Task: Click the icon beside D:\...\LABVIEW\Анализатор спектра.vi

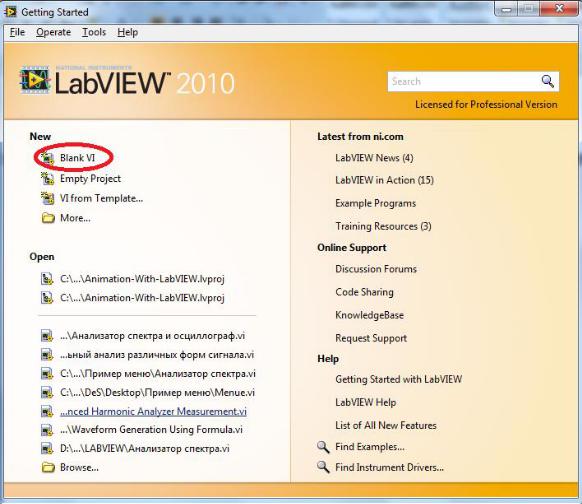Action: tap(47, 449)
